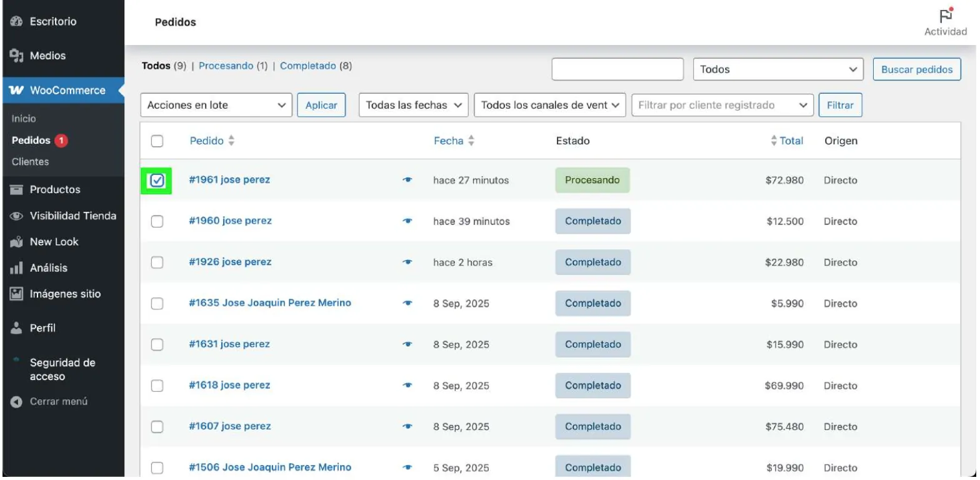Viewport: 980px width, 480px height.
Task: Preview order #1960 with eye icon
Action: [407, 221]
